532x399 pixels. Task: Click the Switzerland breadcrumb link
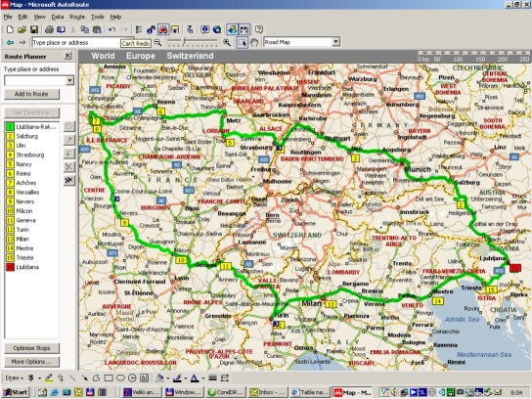tap(190, 56)
